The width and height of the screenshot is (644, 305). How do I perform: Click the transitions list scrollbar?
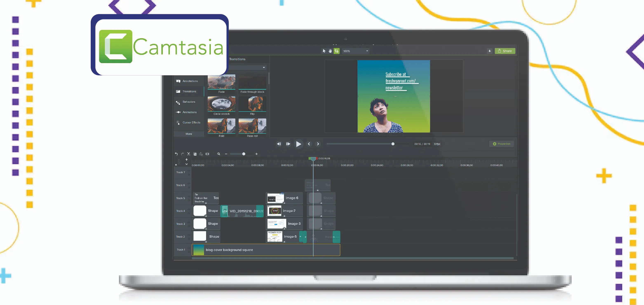pyautogui.click(x=269, y=79)
